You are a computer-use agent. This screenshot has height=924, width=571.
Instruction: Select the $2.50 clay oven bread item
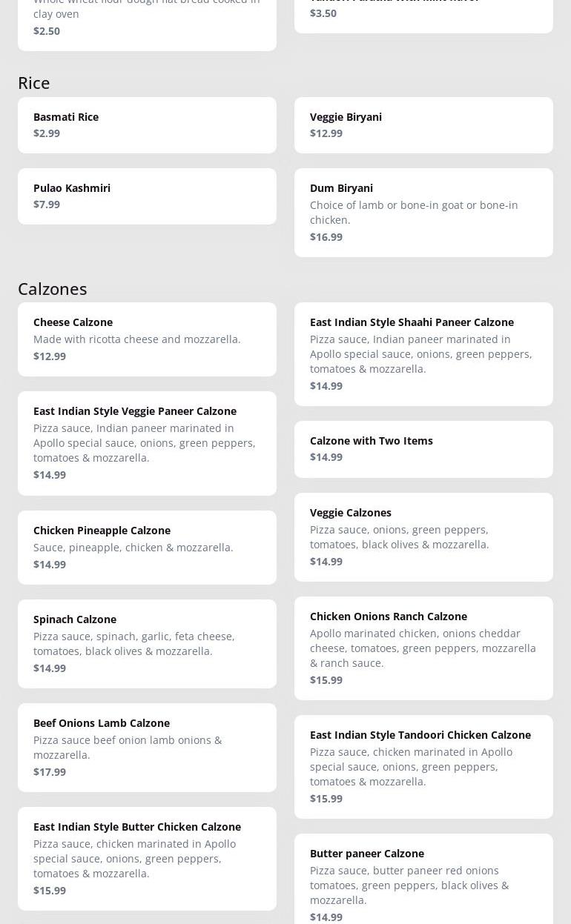pos(147,21)
